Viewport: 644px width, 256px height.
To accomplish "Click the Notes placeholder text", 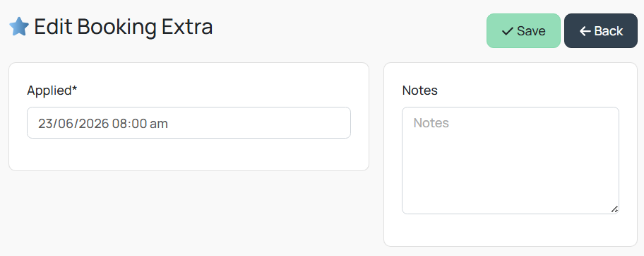I will click(431, 122).
